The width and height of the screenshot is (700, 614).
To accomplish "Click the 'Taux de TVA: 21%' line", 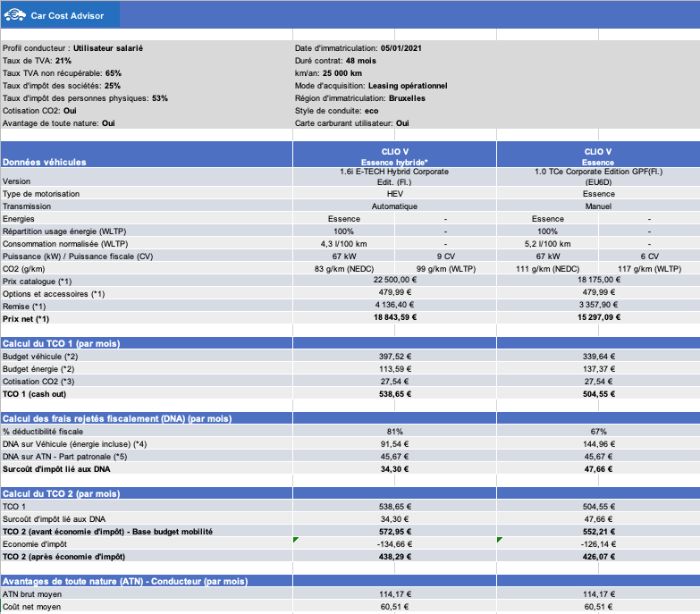I will (37, 61).
